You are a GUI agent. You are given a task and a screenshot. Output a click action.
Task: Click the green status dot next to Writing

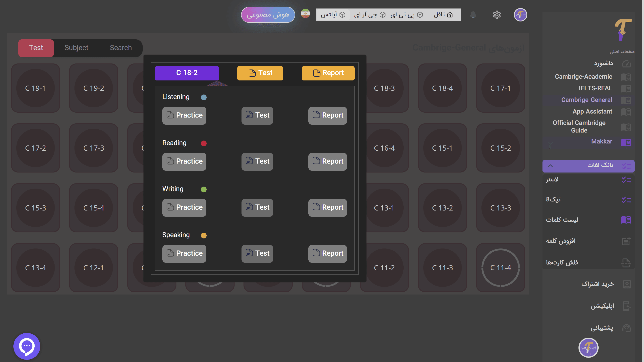[204, 189]
